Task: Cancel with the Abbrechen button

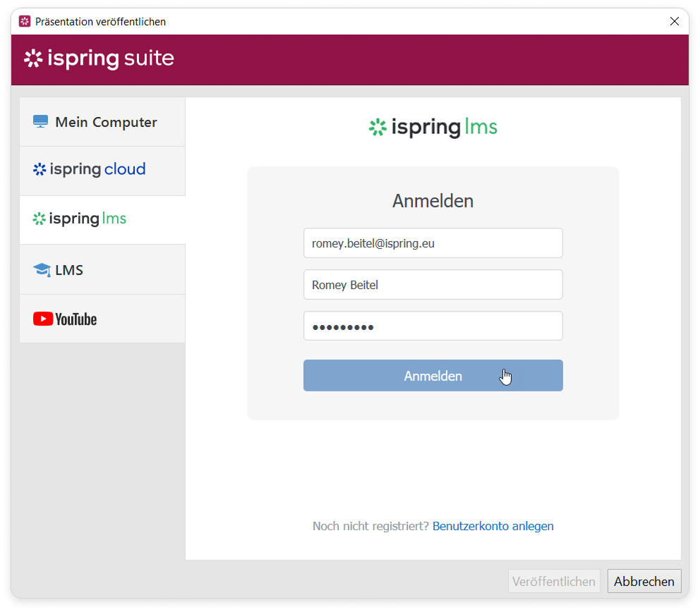Action: coord(644,582)
